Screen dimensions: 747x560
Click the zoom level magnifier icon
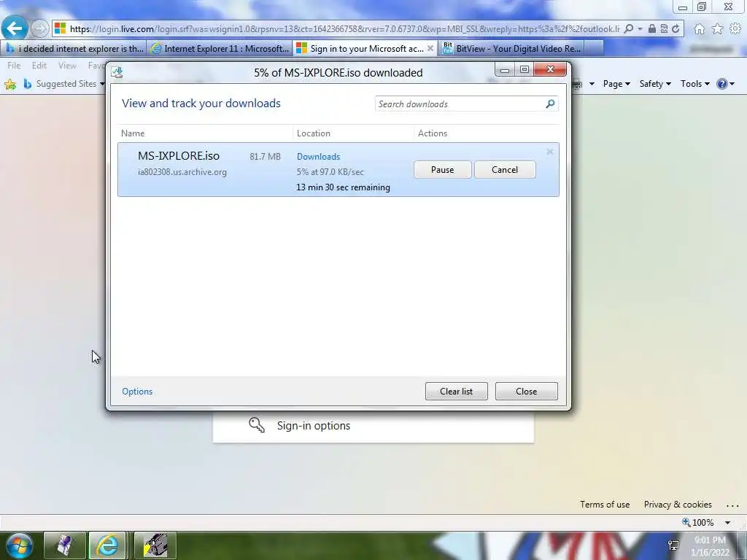pos(686,522)
